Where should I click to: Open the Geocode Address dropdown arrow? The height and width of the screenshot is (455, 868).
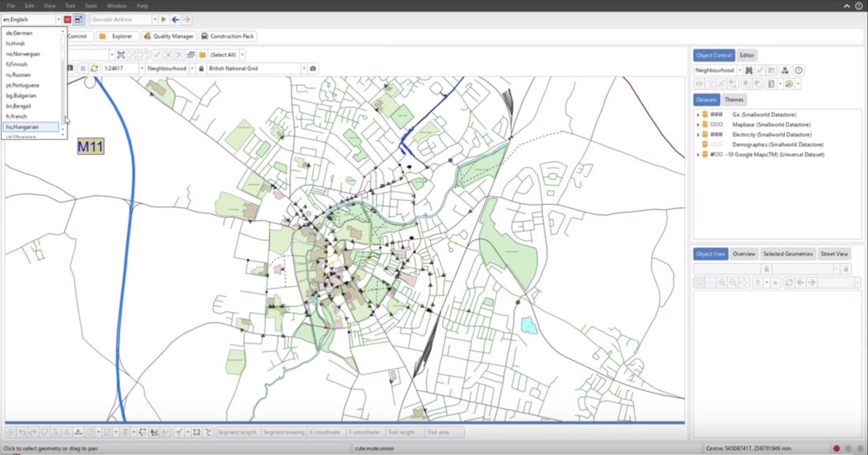(155, 20)
